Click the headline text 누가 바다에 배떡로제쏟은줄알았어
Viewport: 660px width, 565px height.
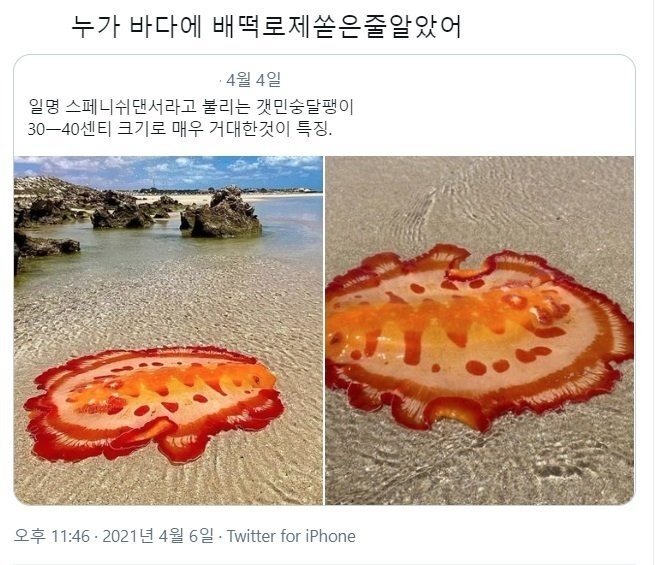266,27
